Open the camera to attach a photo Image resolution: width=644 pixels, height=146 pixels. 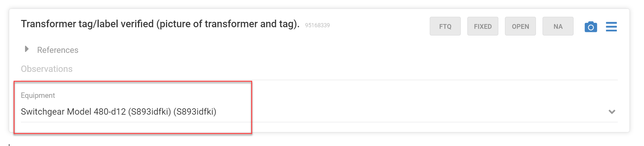591,27
